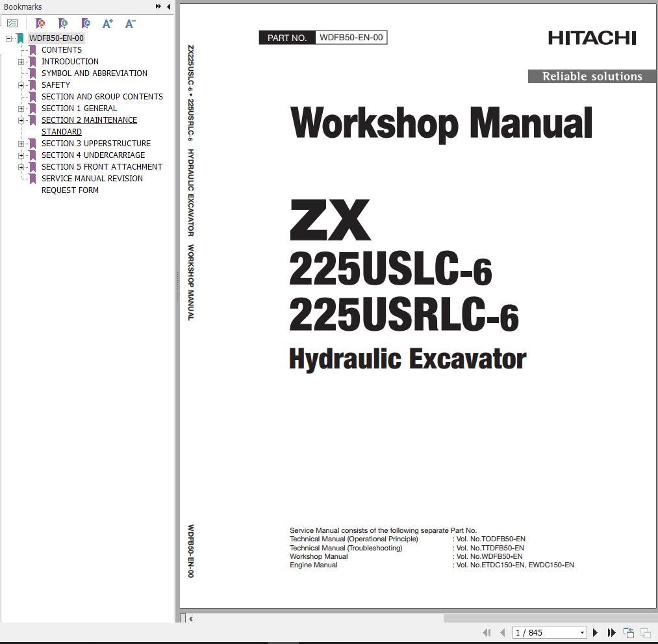Open the bookmark options checklist icon

[12, 23]
